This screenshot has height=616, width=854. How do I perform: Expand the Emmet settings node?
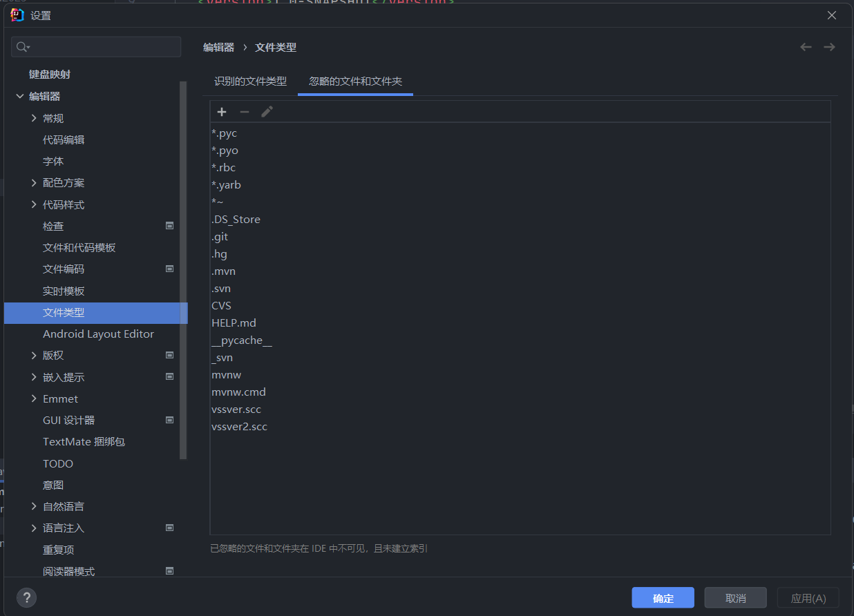click(x=34, y=398)
